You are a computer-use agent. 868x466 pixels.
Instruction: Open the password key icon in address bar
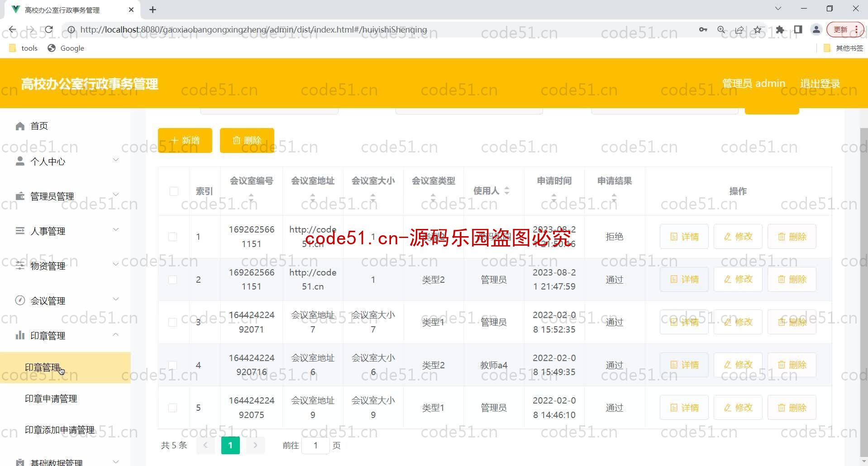pos(703,30)
